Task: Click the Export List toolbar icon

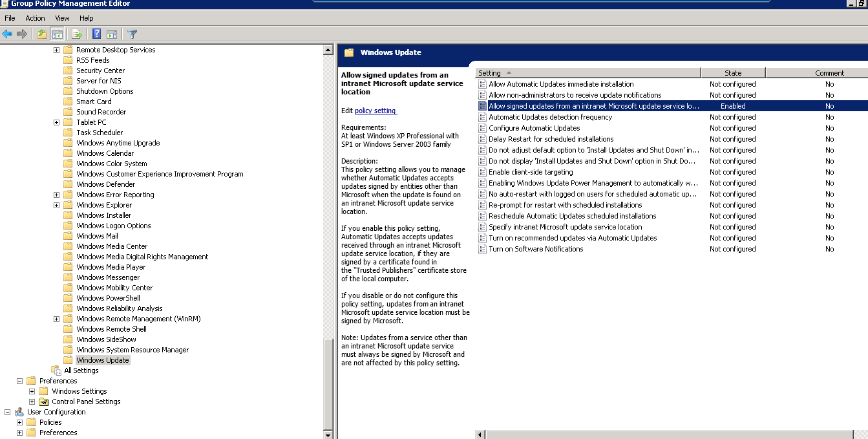Action: click(x=78, y=34)
